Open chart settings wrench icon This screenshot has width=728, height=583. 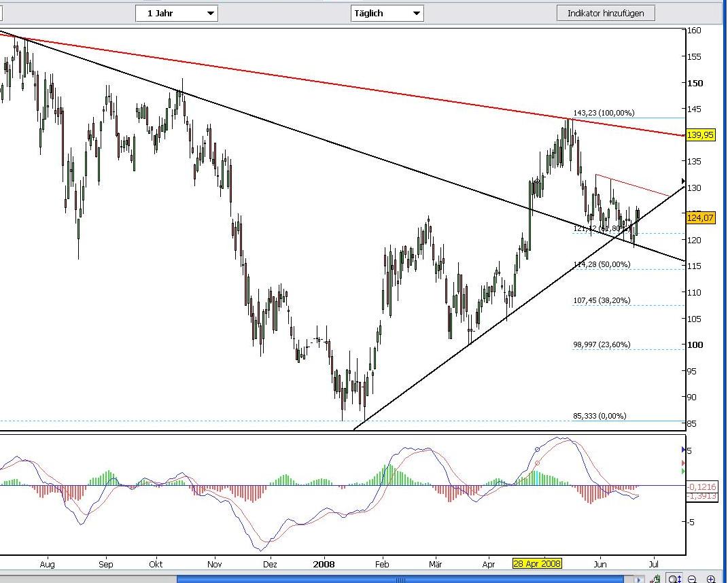click(655, 580)
